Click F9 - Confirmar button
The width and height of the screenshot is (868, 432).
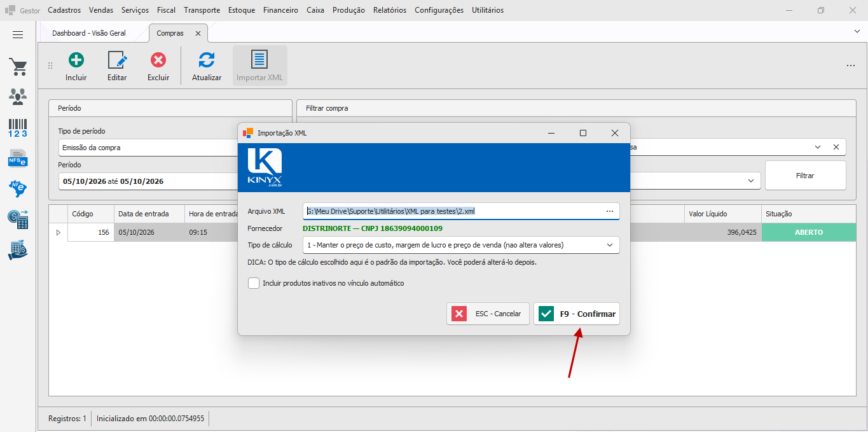point(577,314)
